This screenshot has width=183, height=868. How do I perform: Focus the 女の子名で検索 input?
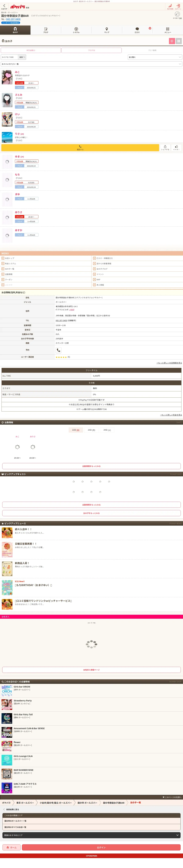point(9,57)
